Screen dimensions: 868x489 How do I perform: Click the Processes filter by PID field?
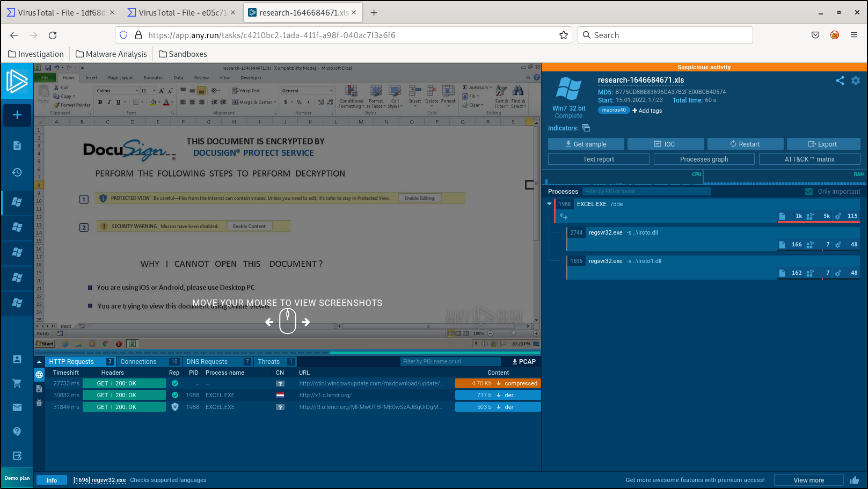point(646,192)
